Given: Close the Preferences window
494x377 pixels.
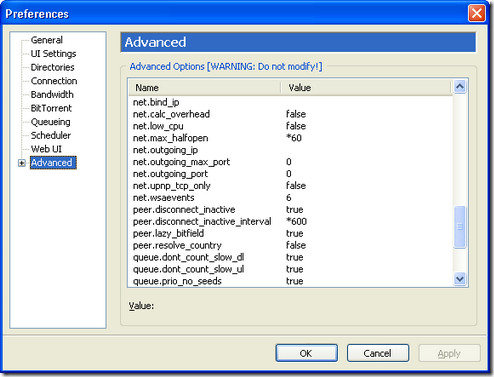Looking at the screenshot, I should coord(477,13).
